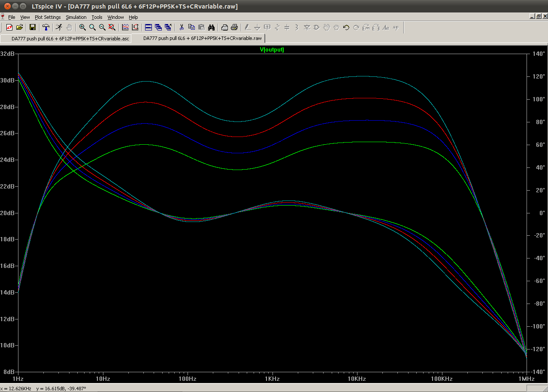548x392 pixels.
Task: Click the Copy toolbar icon
Action: [x=191, y=27]
